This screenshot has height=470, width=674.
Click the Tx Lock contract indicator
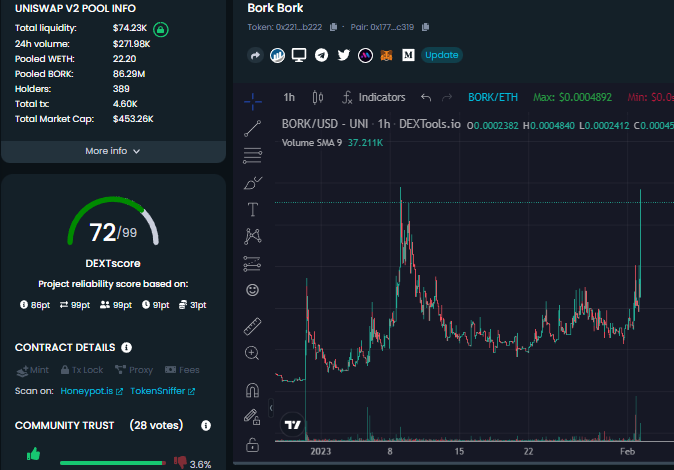pyautogui.click(x=82, y=370)
